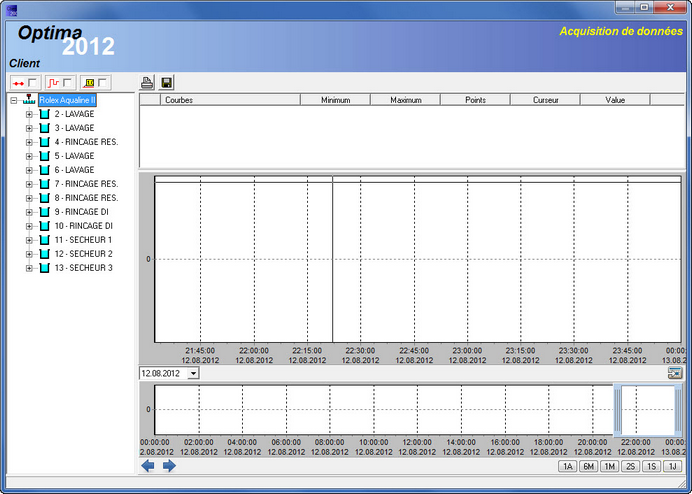The width and height of the screenshot is (692, 494).
Task: Collapse the Rolex Aqualine II tree root
Action: tap(14, 101)
